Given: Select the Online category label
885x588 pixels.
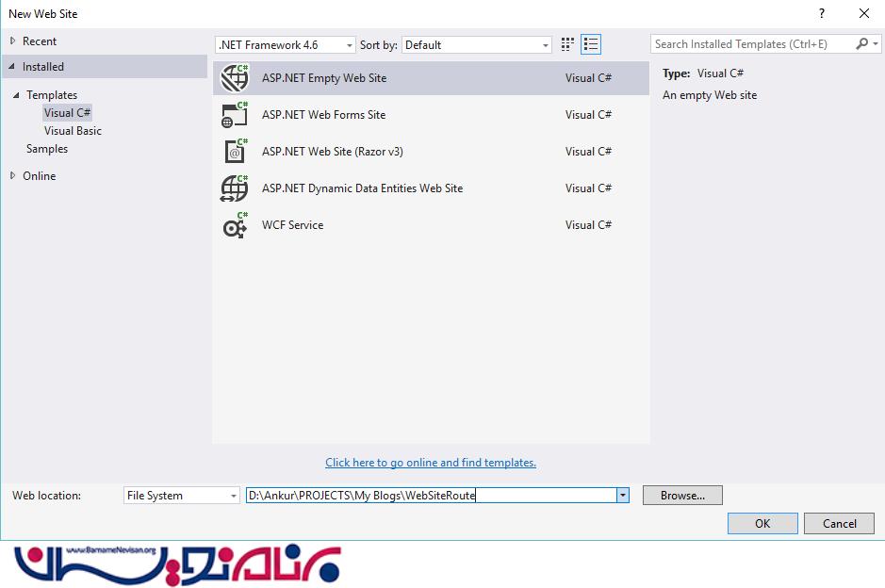Looking at the screenshot, I should (x=40, y=176).
